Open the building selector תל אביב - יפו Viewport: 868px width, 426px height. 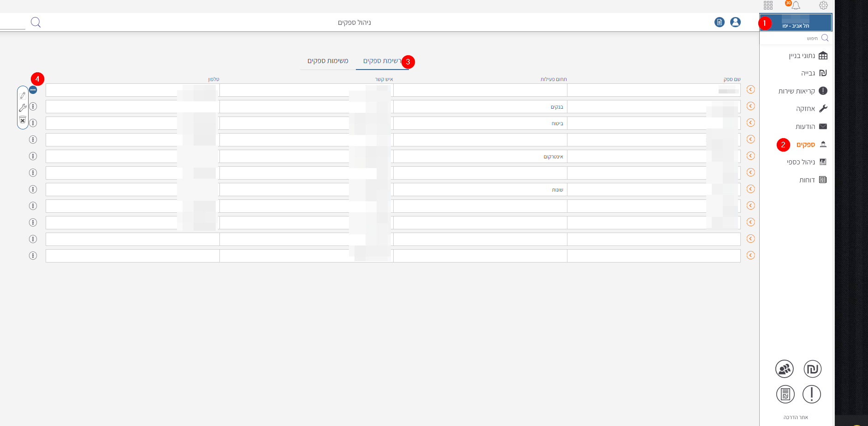click(x=796, y=23)
